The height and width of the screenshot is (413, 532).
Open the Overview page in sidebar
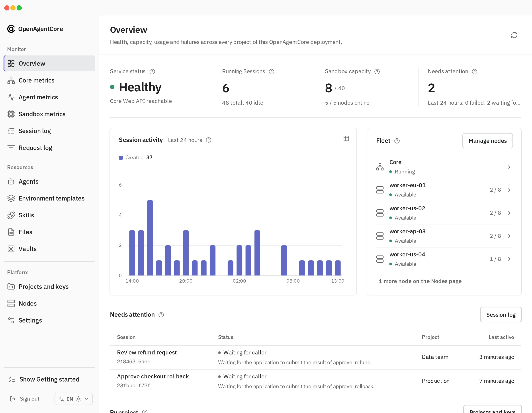pos(49,63)
